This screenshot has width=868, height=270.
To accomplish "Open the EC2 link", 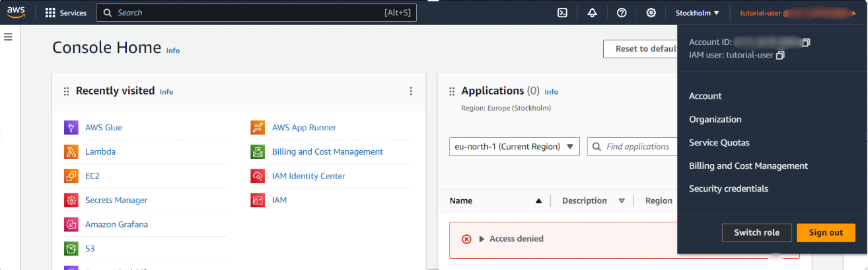I will 92,176.
